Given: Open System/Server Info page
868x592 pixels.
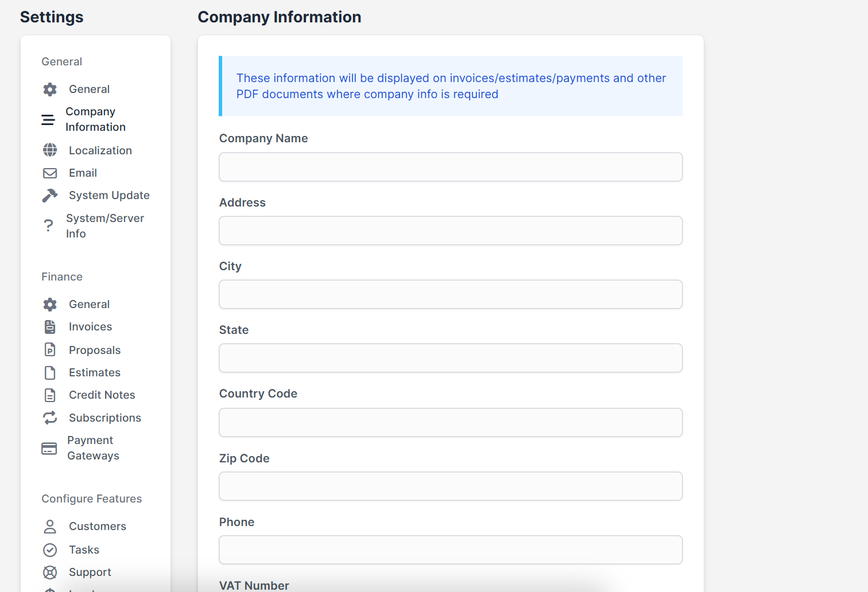Looking at the screenshot, I should [x=105, y=226].
